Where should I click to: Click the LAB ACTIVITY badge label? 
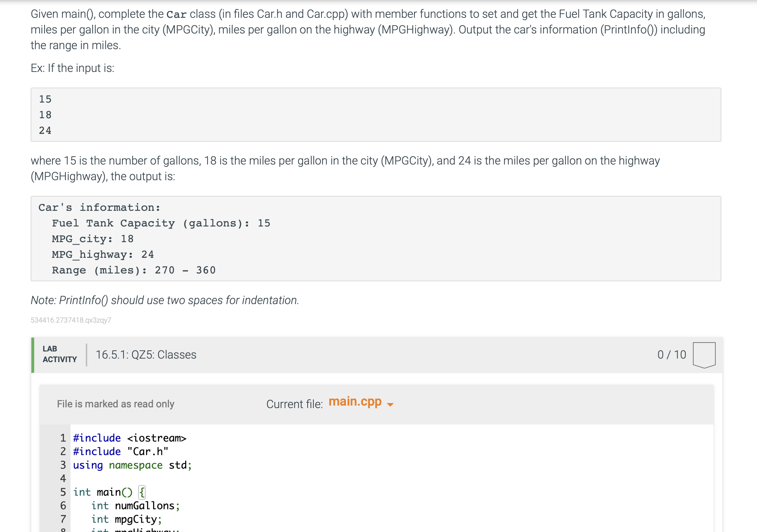coord(59,354)
